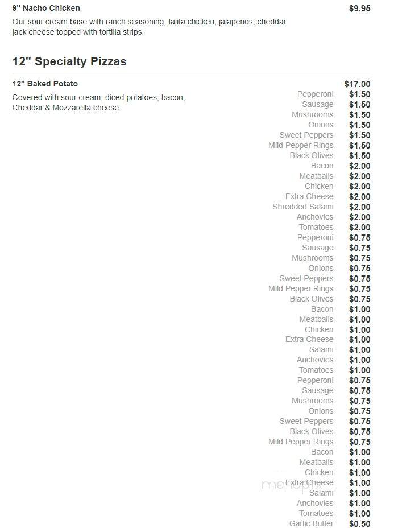Pick the Bacon $2.00 topping
Image resolution: width=394 pixels, height=532 pixels.
(322, 166)
